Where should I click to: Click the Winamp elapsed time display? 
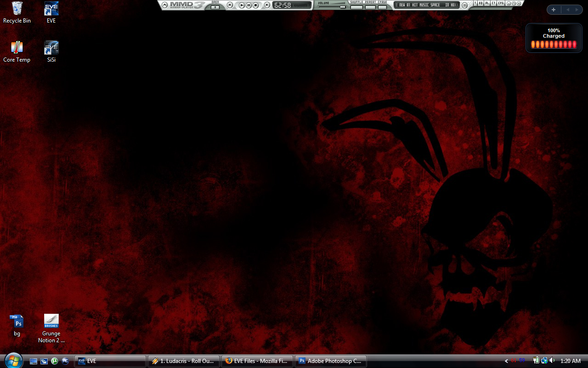pyautogui.click(x=283, y=5)
